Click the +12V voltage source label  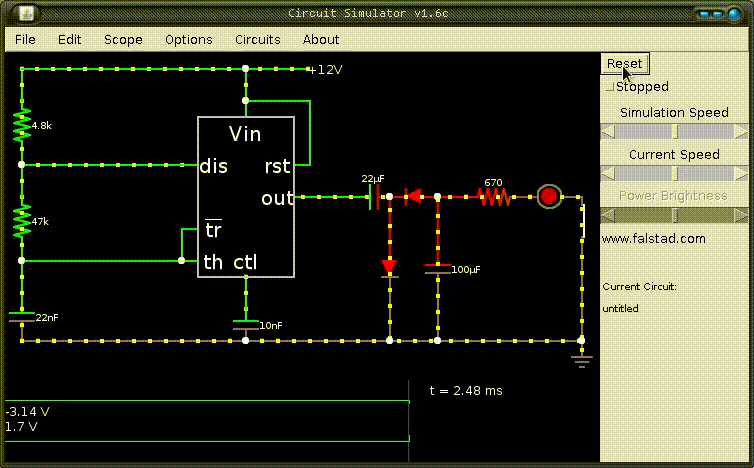(326, 70)
